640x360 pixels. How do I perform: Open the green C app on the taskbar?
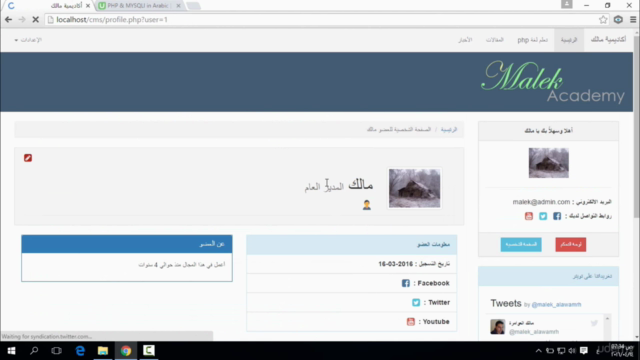pyautogui.click(x=149, y=351)
